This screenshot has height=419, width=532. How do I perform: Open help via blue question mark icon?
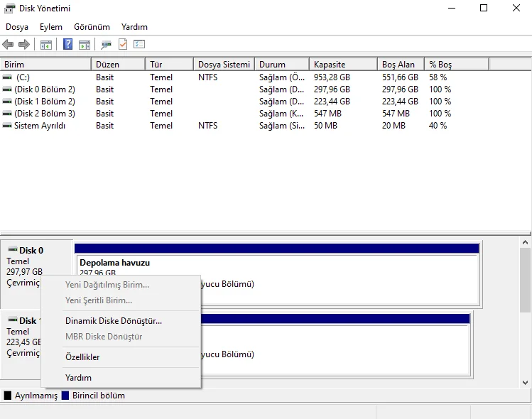tap(68, 45)
